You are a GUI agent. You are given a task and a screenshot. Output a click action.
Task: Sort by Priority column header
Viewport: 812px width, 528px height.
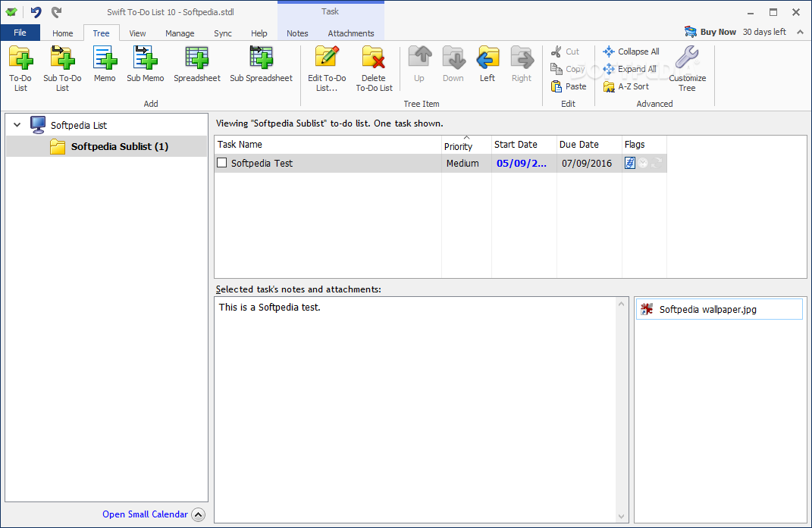(x=466, y=145)
